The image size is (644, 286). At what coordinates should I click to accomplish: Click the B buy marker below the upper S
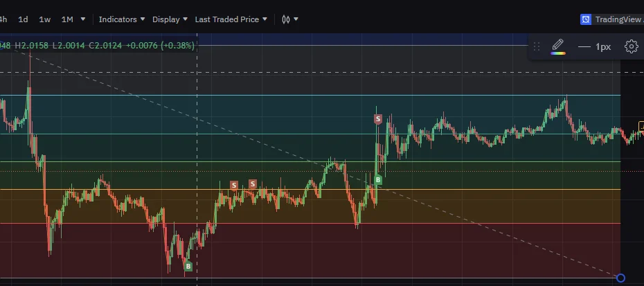point(378,179)
